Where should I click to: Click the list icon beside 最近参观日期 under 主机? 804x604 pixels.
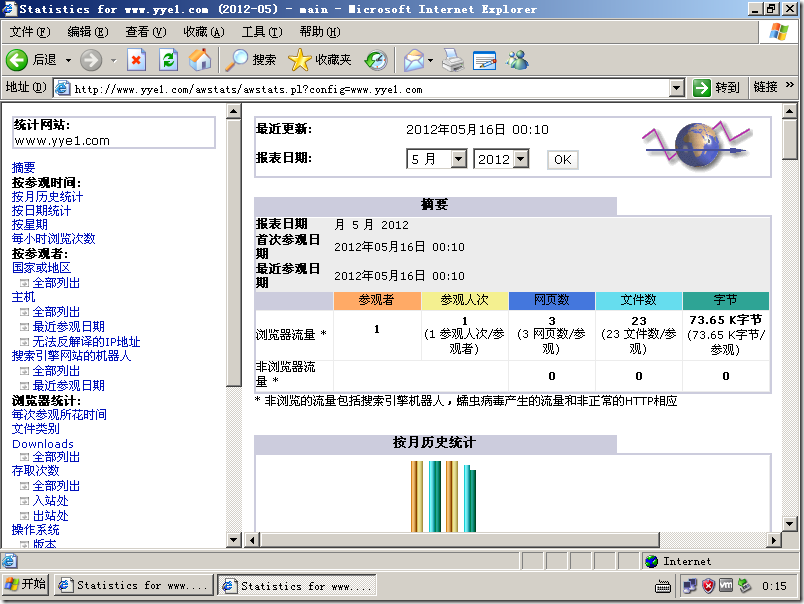[x=24, y=327]
